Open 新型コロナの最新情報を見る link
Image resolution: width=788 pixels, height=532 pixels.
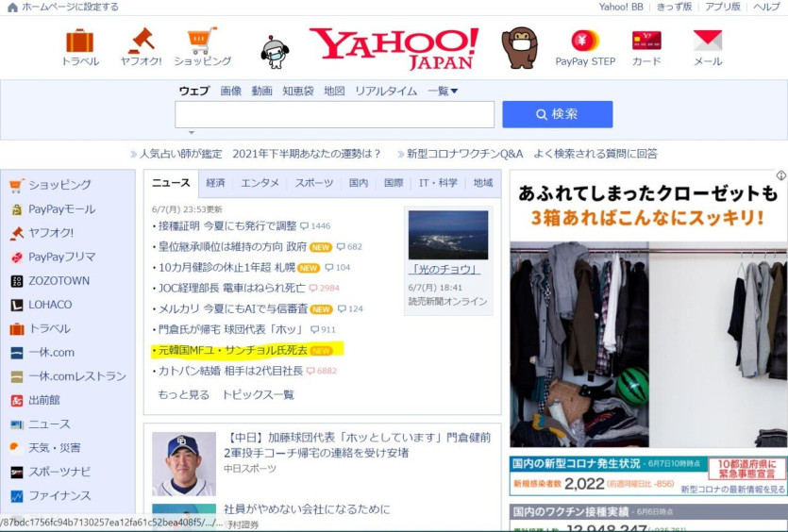pos(732,490)
